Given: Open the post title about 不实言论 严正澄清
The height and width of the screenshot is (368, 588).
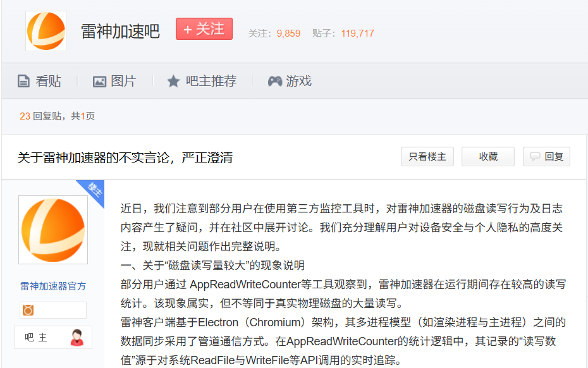Looking at the screenshot, I should point(125,157).
